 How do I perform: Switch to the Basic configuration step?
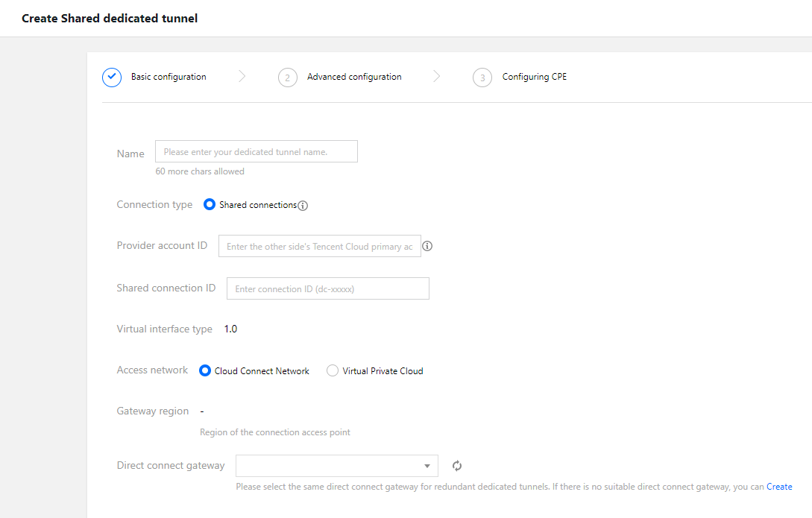pos(169,77)
